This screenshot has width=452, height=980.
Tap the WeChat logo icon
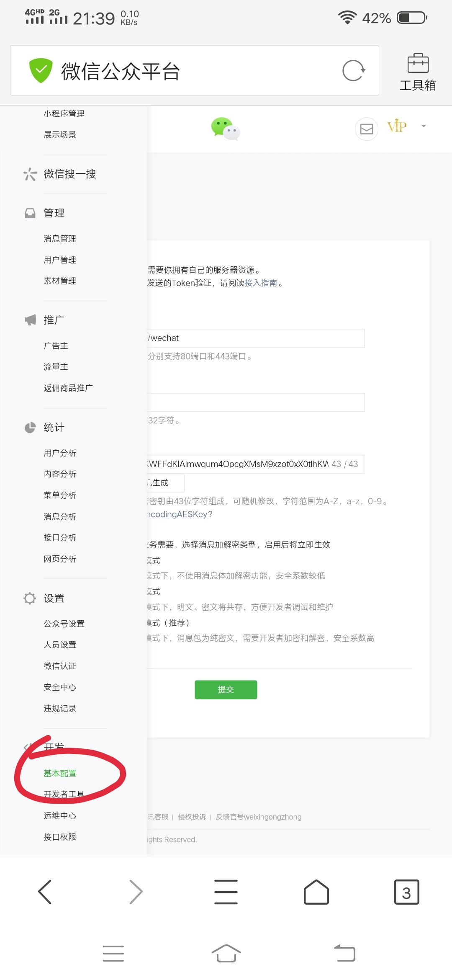coord(225,129)
